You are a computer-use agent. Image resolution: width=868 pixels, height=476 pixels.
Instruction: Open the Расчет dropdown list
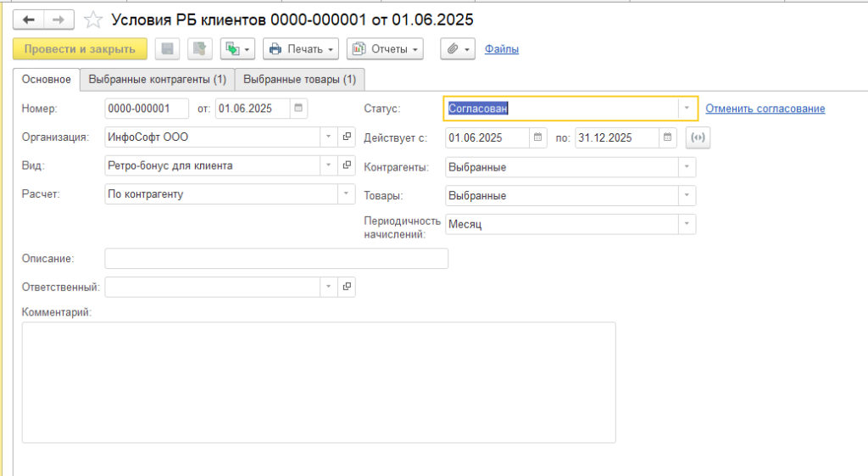tap(346, 194)
